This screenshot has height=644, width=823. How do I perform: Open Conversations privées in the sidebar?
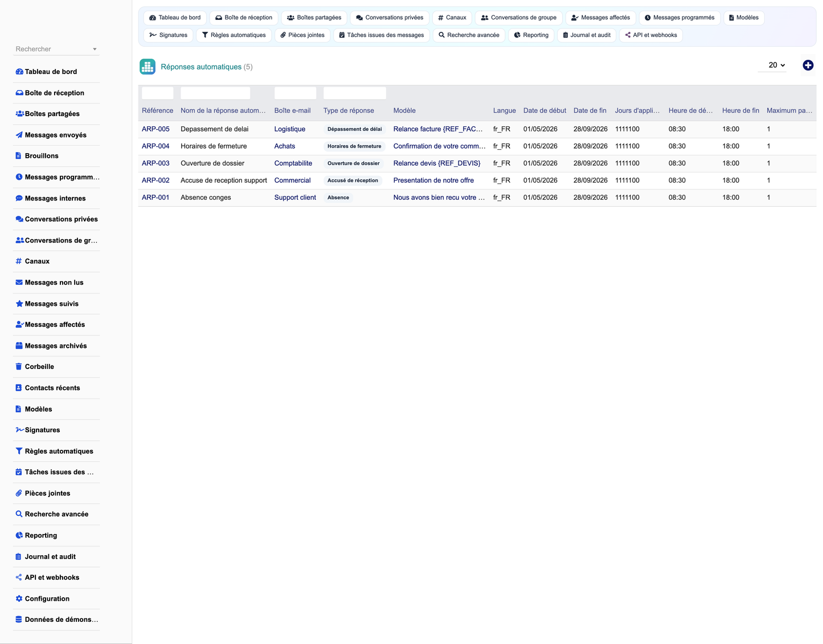(x=56, y=219)
